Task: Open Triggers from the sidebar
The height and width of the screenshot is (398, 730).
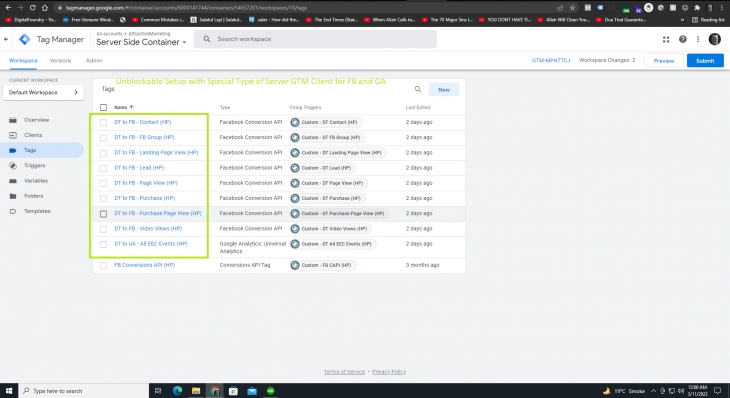Action: [34, 166]
